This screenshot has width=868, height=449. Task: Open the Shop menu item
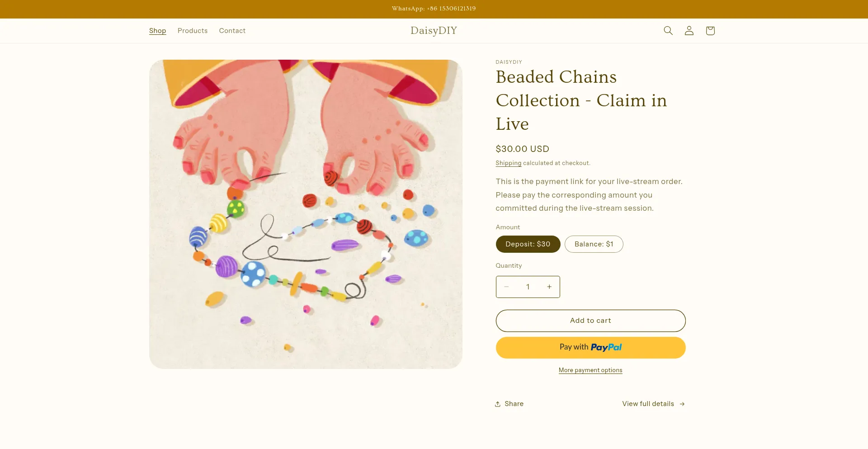157,31
